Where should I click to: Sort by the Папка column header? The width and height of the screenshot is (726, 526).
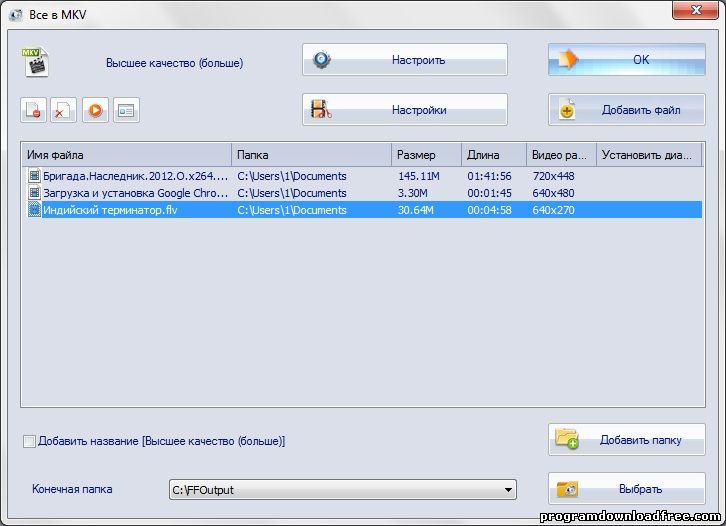coord(311,155)
